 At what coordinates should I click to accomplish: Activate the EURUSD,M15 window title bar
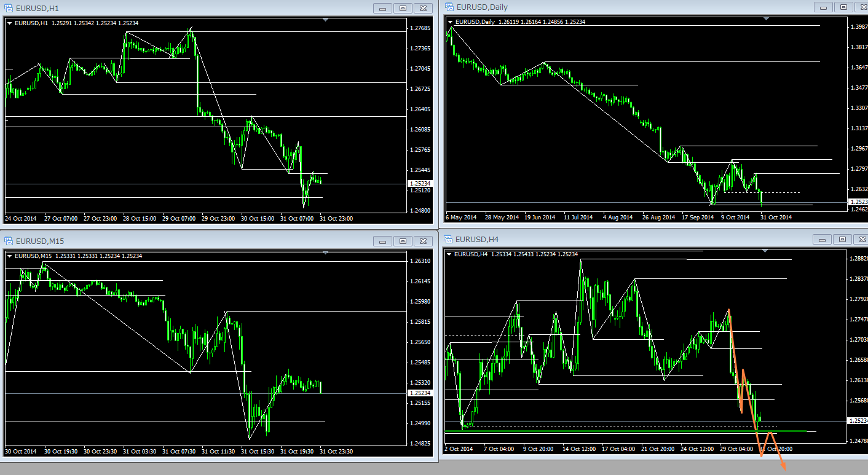click(184, 240)
